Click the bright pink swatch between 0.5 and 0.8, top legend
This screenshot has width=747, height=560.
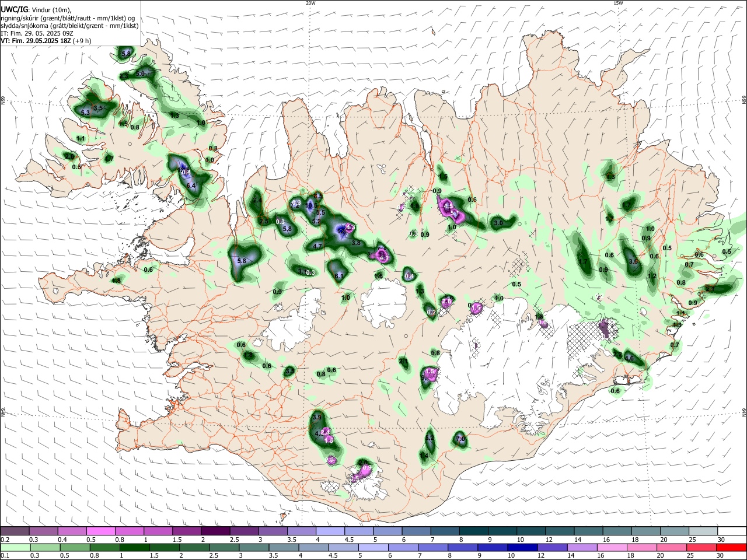pos(101,531)
